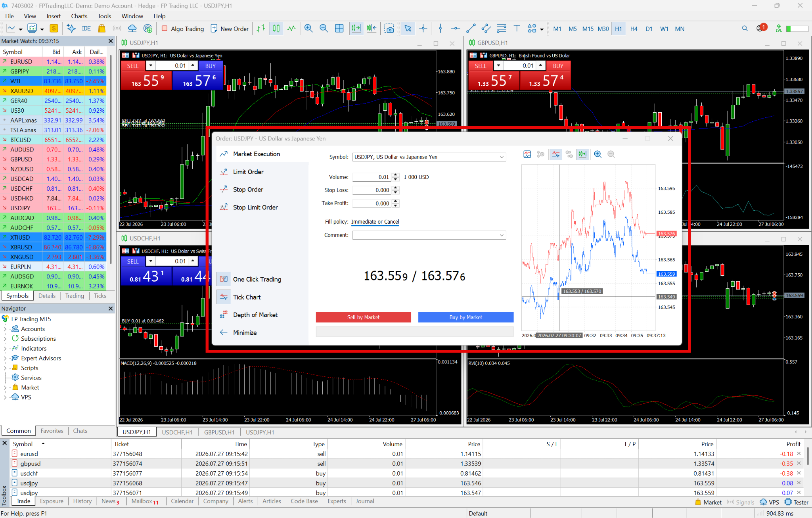This screenshot has width=812, height=518.
Task: Open the Details tab in Market Watch
Action: [x=47, y=296]
